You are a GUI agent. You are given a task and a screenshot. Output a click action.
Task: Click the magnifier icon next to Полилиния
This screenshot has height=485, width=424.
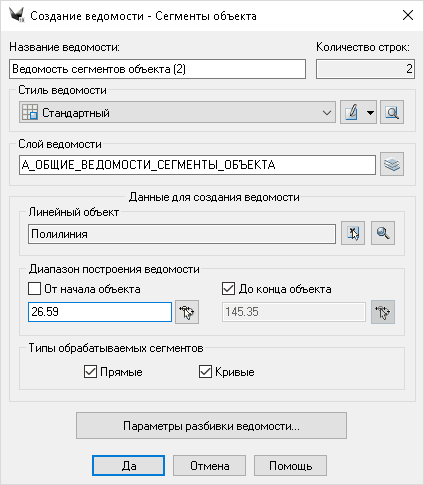pos(383,233)
